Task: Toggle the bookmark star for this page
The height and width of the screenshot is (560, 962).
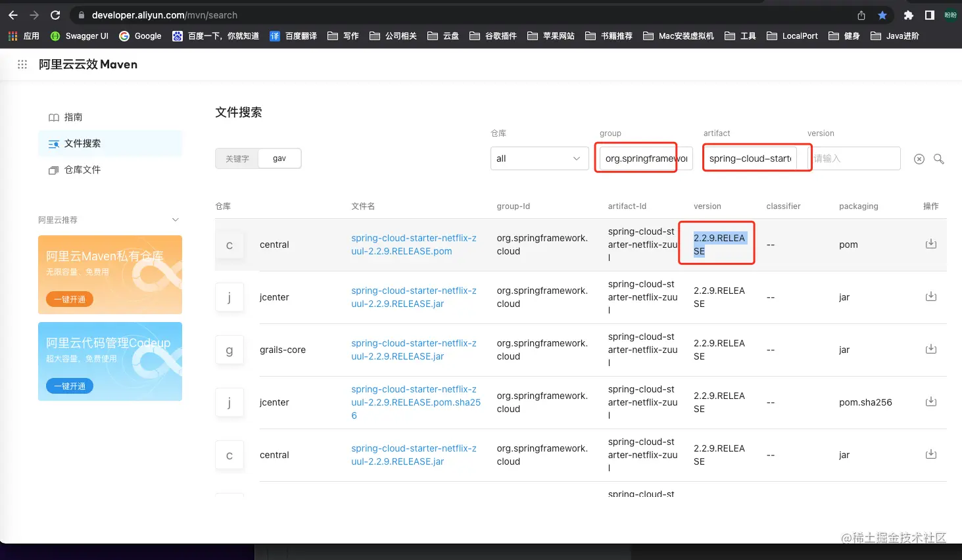Action: click(882, 15)
